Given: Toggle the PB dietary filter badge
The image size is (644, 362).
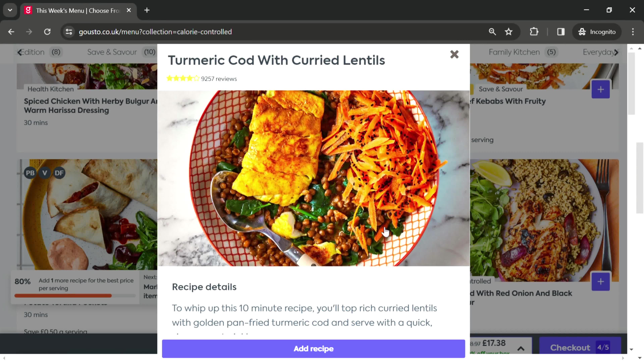Looking at the screenshot, I should (30, 173).
